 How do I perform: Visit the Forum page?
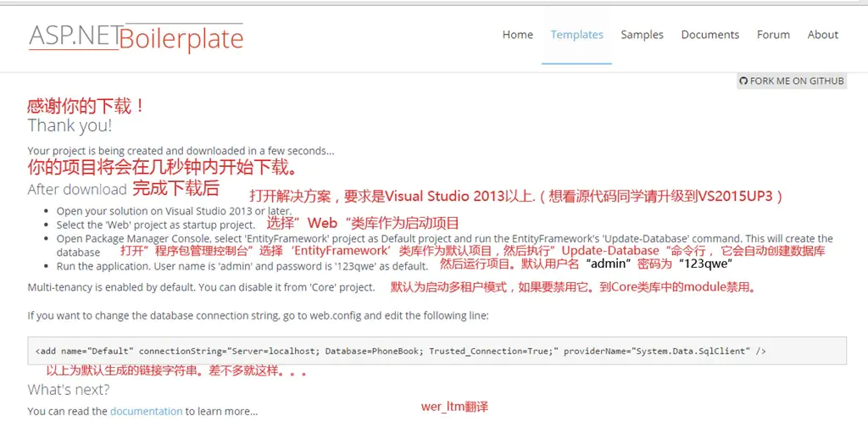point(773,35)
